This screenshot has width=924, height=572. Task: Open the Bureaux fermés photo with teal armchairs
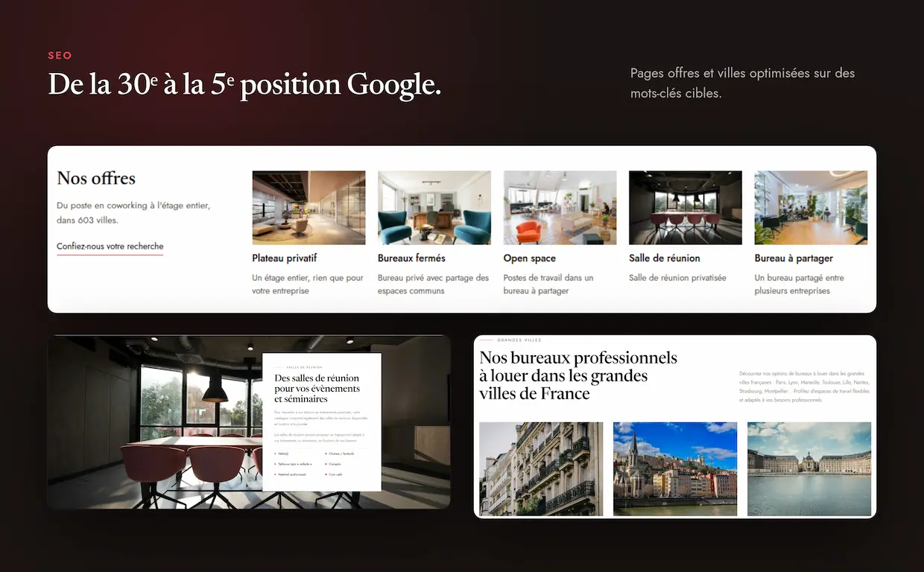coord(434,208)
